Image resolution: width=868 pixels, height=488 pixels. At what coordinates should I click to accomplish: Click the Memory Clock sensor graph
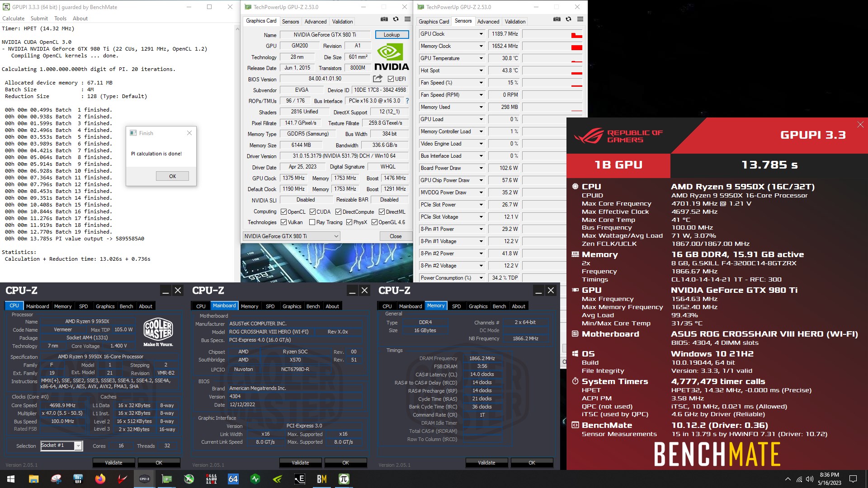pyautogui.click(x=552, y=46)
